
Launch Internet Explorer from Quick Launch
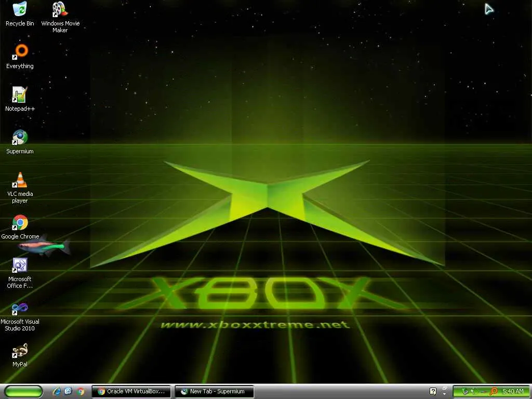pyautogui.click(x=57, y=392)
